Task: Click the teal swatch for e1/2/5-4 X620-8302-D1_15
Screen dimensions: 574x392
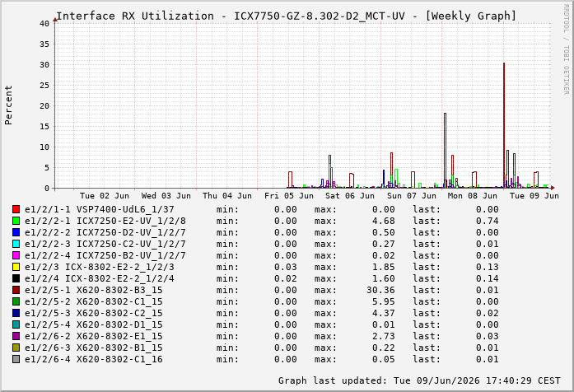Action: [x=16, y=324]
